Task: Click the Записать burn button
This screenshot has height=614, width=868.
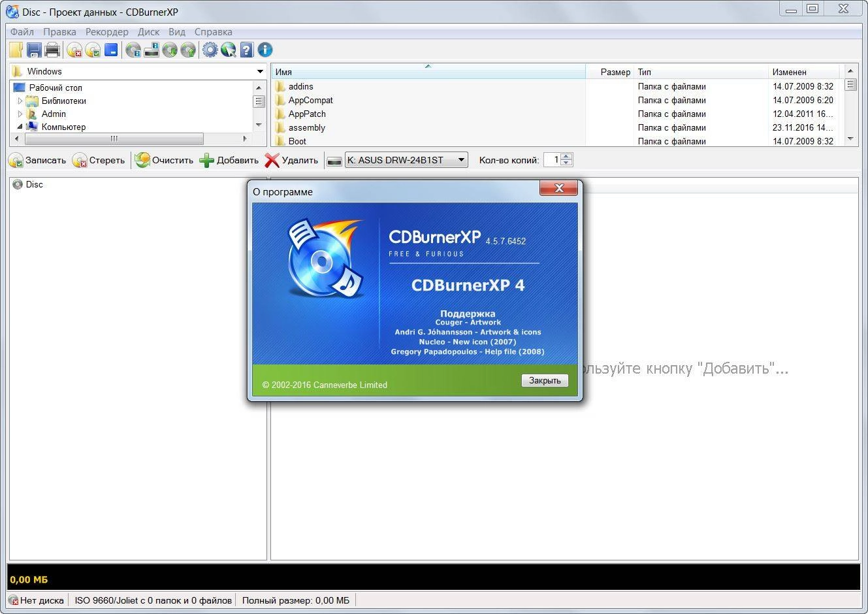Action: click(37, 160)
